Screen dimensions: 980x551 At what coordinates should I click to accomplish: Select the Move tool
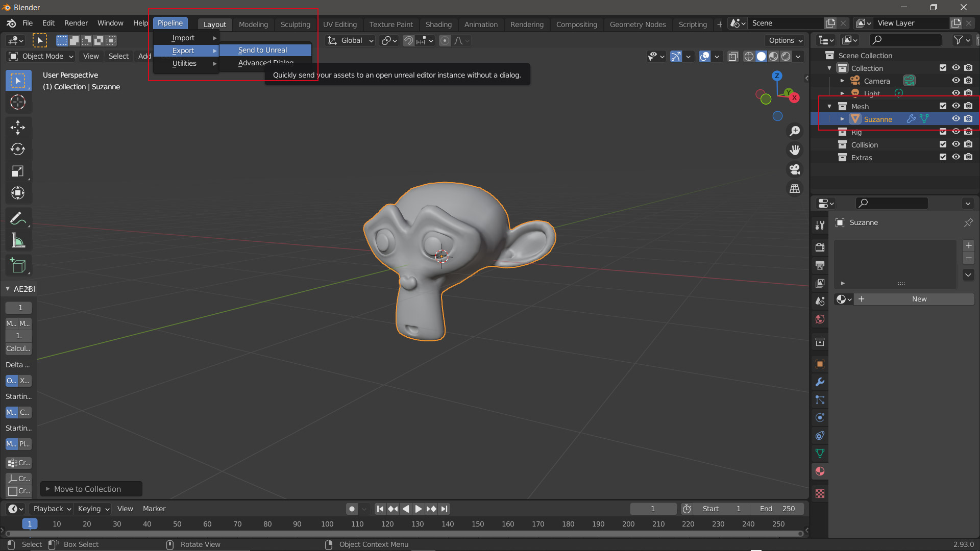[18, 127]
